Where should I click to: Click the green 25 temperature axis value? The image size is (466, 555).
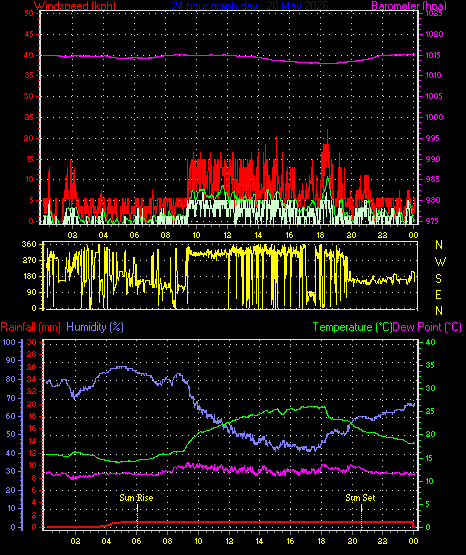430,411
